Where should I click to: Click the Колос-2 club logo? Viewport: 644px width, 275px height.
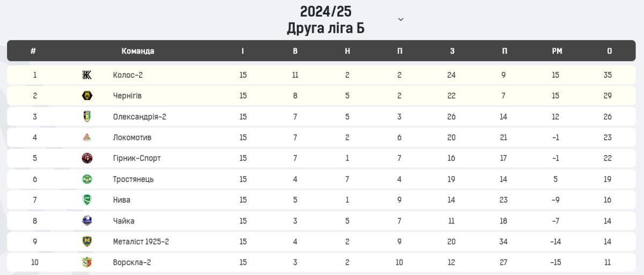point(87,75)
